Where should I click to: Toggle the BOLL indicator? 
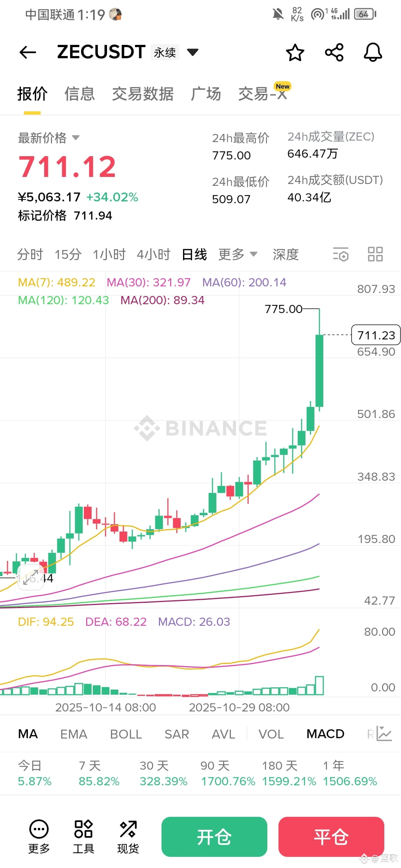point(126,734)
